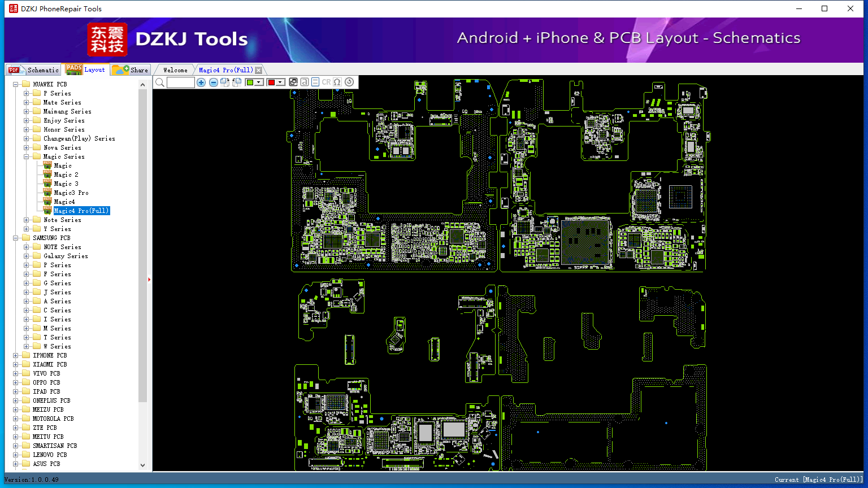Click the overlapping windows toolbar icon
The height and width of the screenshot is (488, 868).
tap(293, 82)
